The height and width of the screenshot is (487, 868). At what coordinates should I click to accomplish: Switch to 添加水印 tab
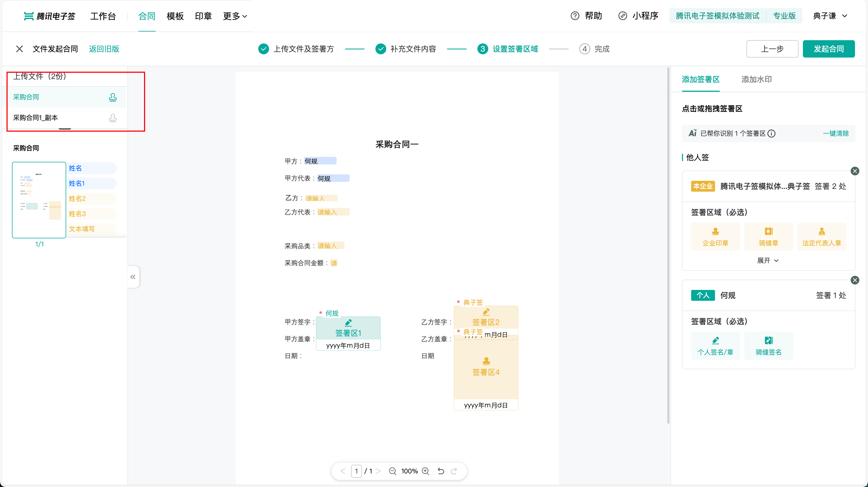(757, 79)
